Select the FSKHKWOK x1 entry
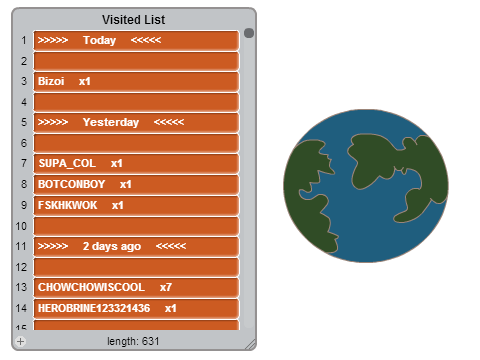Screen dimensions: 480x360 (x=136, y=205)
